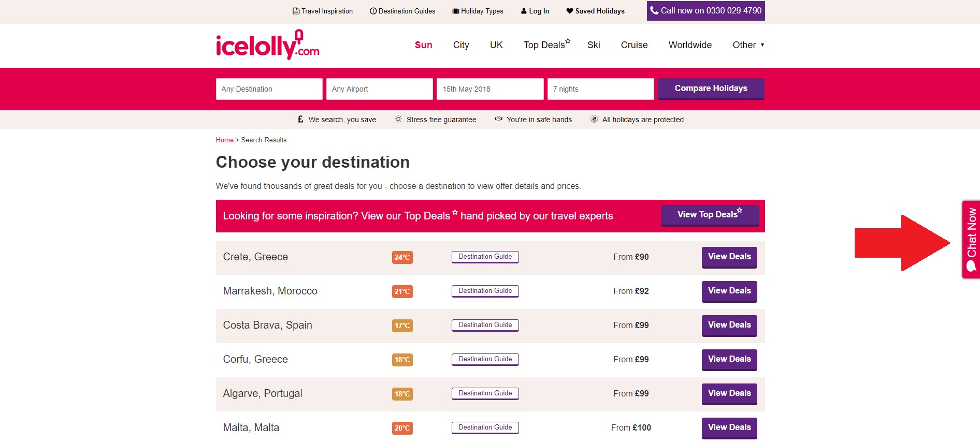Go to the Cruise section

point(635,45)
